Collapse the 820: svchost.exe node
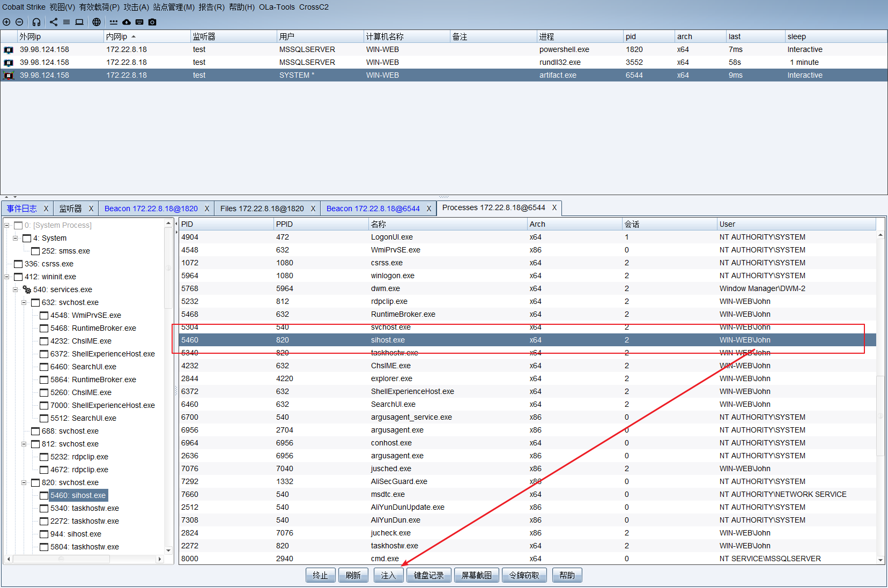This screenshot has width=888, height=588. point(24,482)
